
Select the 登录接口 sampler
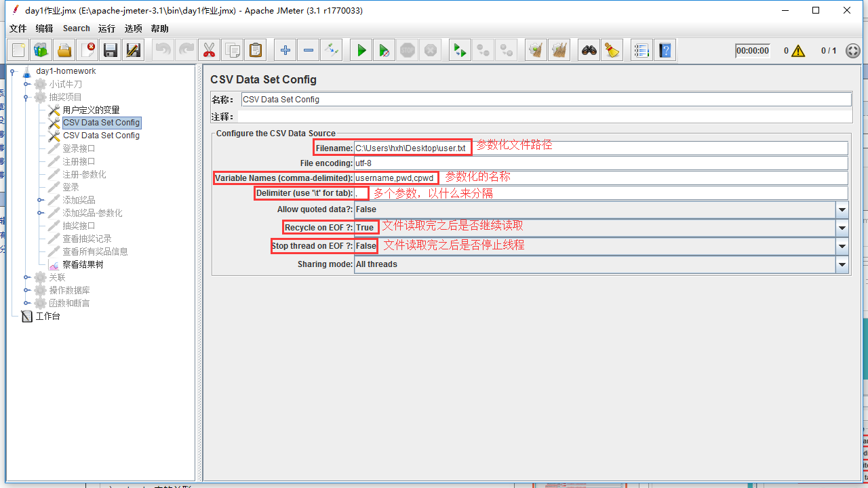79,148
